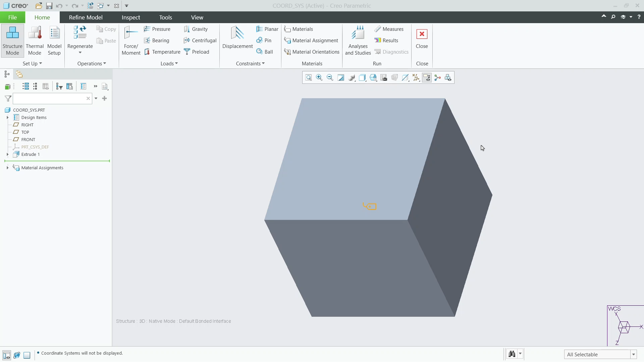Expand the Extrude 1 tree node
Screen dimensions: 644x362
7,155
